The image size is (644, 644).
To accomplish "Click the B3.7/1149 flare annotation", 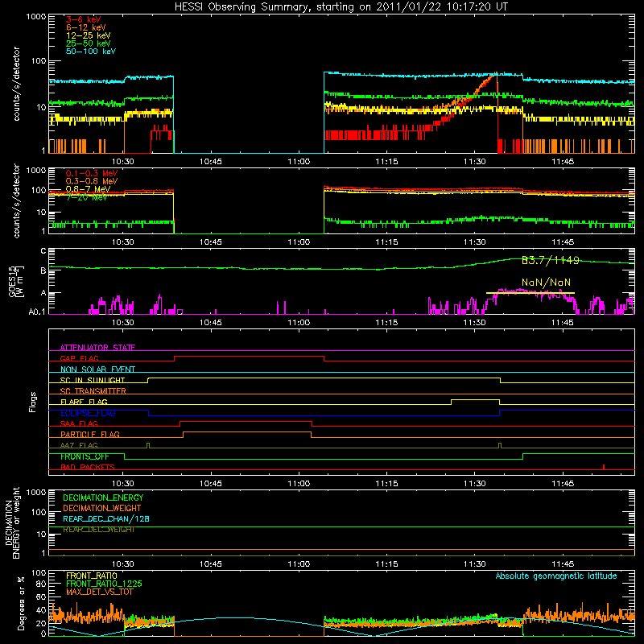I will 551,260.
